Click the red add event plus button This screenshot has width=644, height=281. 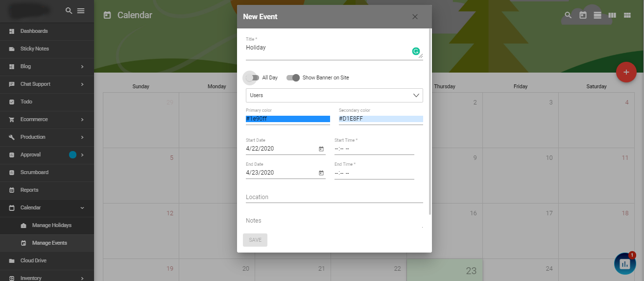coord(626,72)
